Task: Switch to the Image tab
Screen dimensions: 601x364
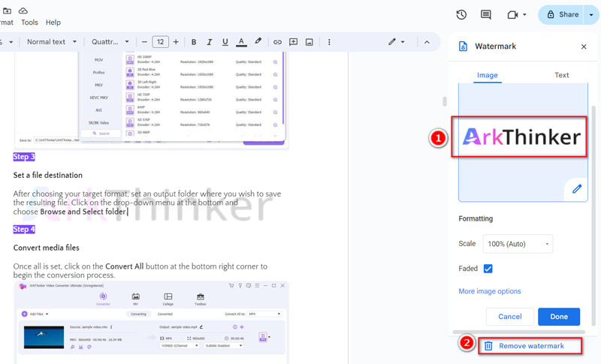Action: pyautogui.click(x=487, y=75)
